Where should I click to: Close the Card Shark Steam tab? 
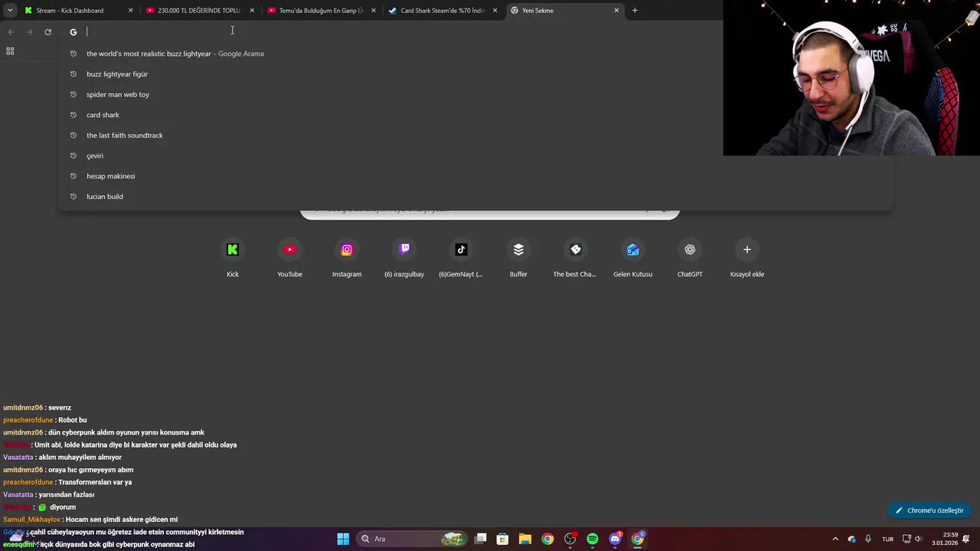click(495, 10)
